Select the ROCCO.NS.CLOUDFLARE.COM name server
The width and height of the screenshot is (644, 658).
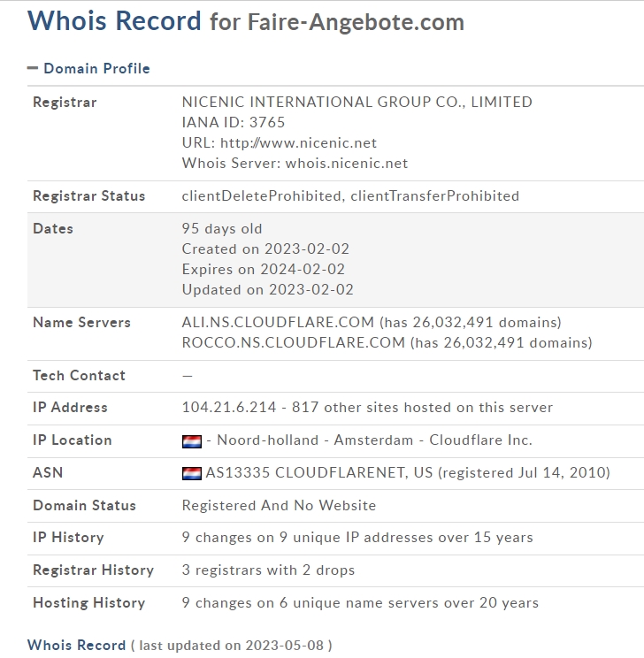(293, 342)
